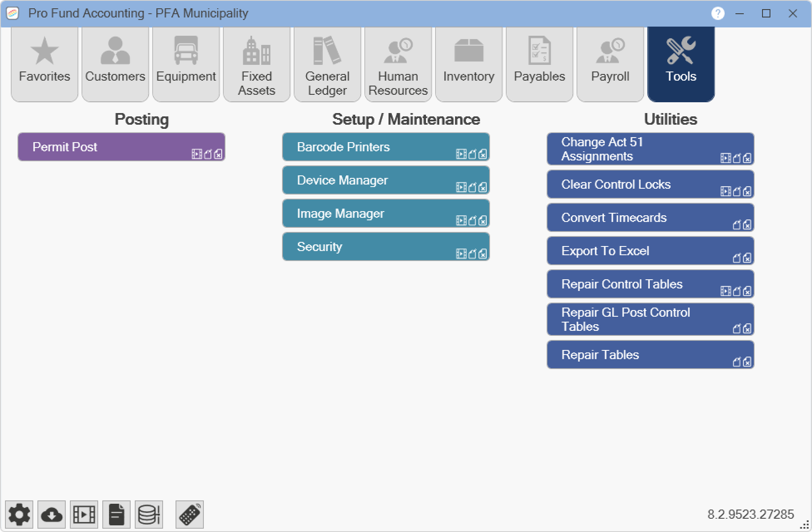Click the document icon in bottom toolbar

116,515
